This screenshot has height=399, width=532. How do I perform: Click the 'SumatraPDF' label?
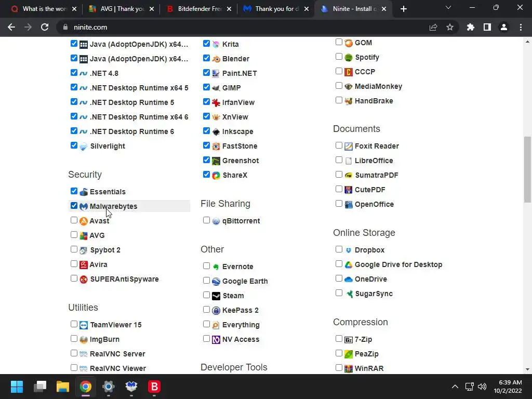click(x=377, y=176)
